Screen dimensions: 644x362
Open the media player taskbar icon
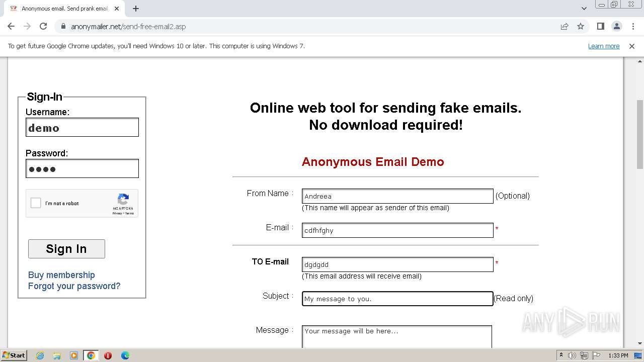[x=74, y=355]
